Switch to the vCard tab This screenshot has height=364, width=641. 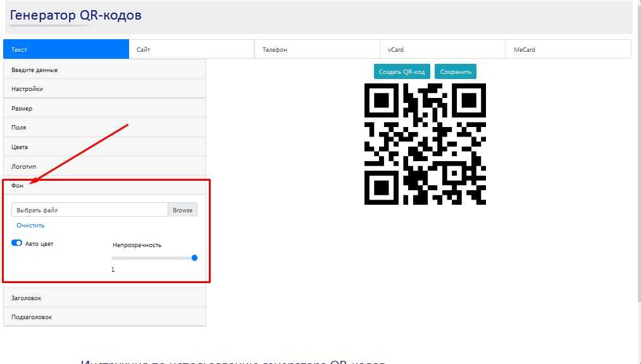coord(442,49)
